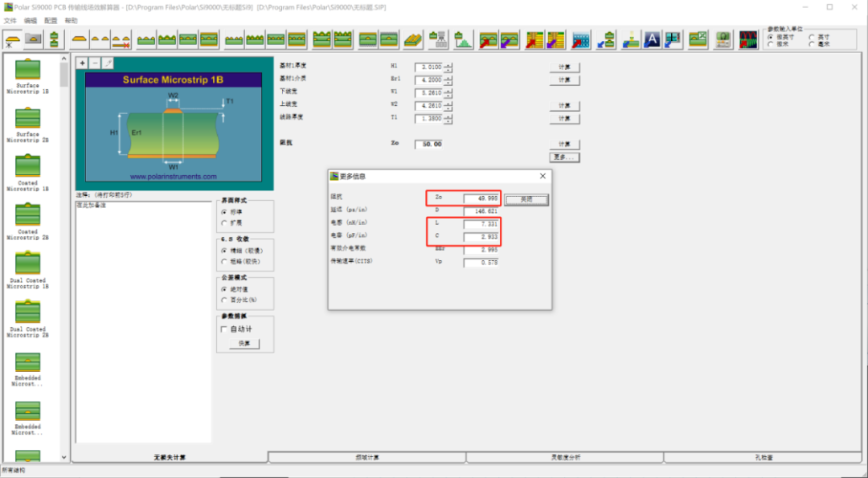This screenshot has height=478, width=868.
Task: Click the calculate button on H1 row
Action: tap(565, 67)
